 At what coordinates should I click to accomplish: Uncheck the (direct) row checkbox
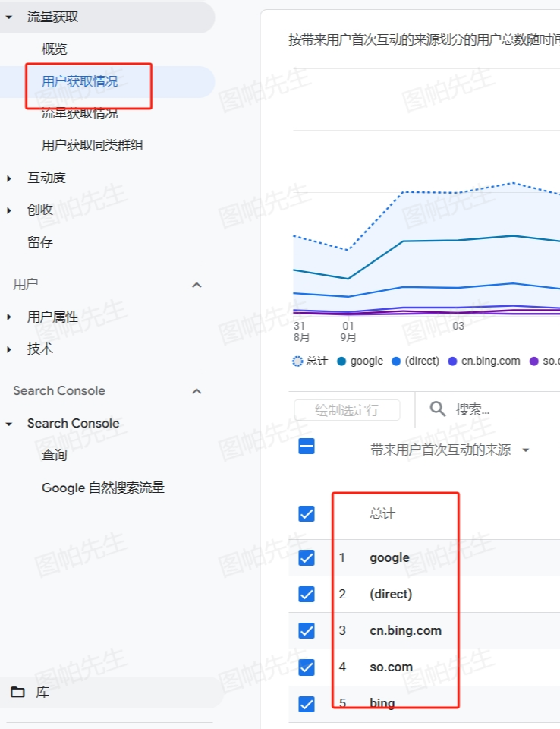307,594
